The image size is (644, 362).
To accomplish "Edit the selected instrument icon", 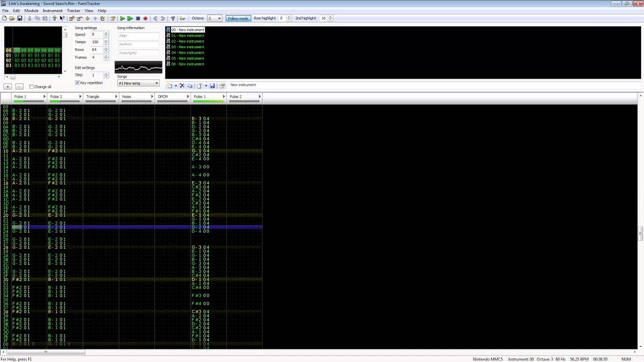I will 222,86.
